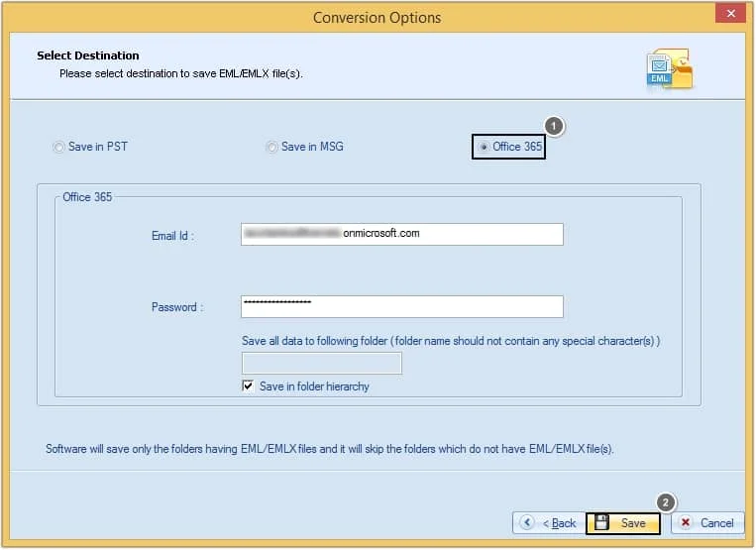This screenshot has height=550, width=756.
Task: Click the Select Destination heading
Action: click(x=88, y=55)
